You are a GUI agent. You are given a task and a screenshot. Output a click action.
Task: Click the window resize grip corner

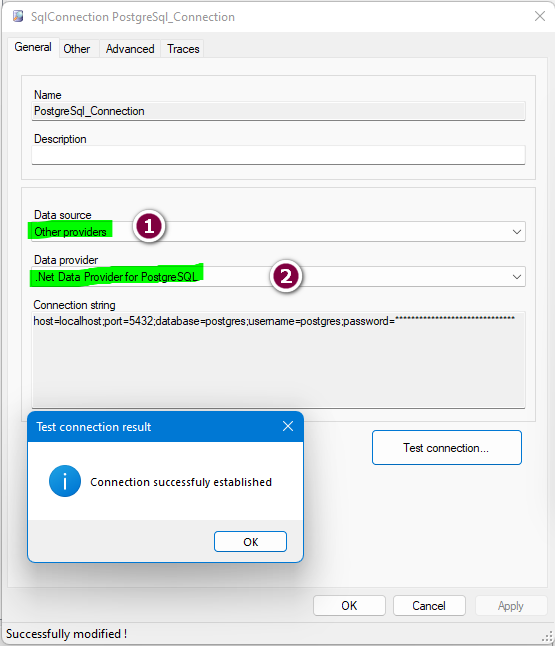click(x=548, y=636)
